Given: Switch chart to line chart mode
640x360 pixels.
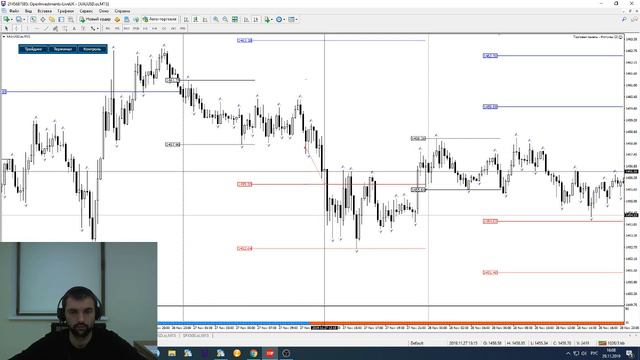Looking at the screenshot, I should click(205, 19).
